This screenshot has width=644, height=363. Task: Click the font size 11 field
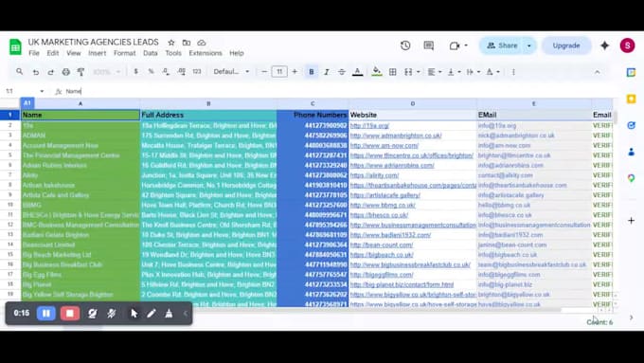pyautogui.click(x=279, y=71)
